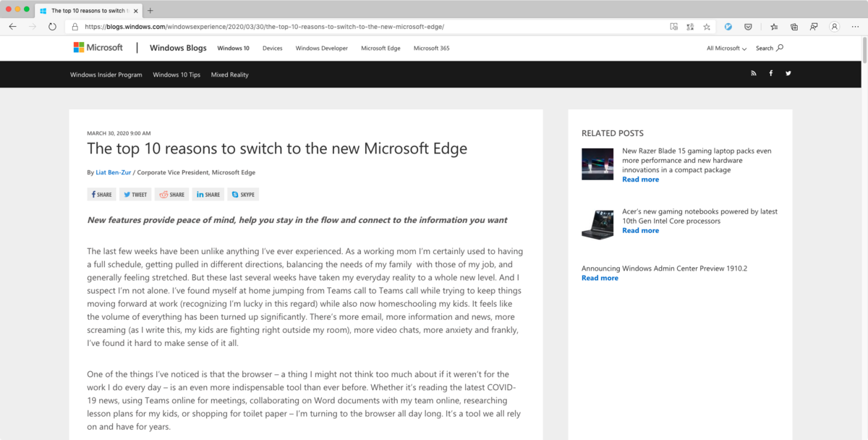Click the SKYPE share button
This screenshot has width=868, height=440.
(x=243, y=195)
